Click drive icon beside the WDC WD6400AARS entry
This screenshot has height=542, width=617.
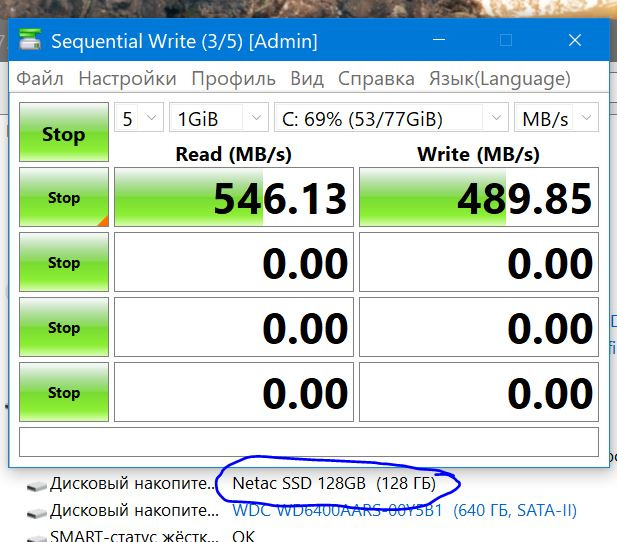coord(37,511)
